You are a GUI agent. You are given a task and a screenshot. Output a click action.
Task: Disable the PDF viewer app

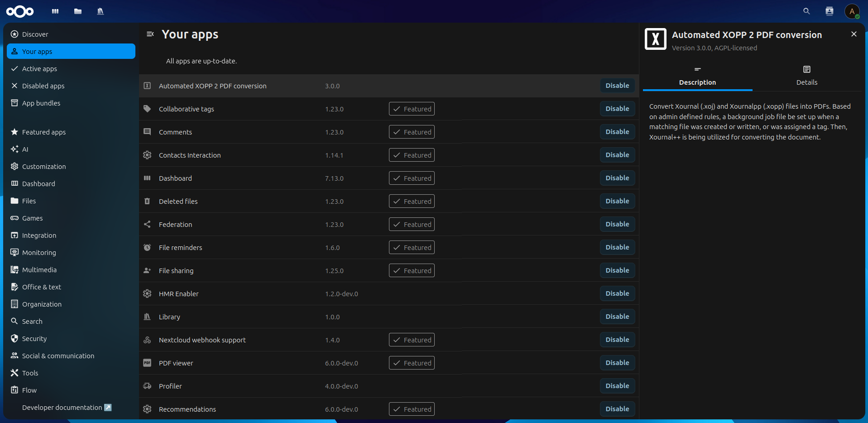(617, 363)
